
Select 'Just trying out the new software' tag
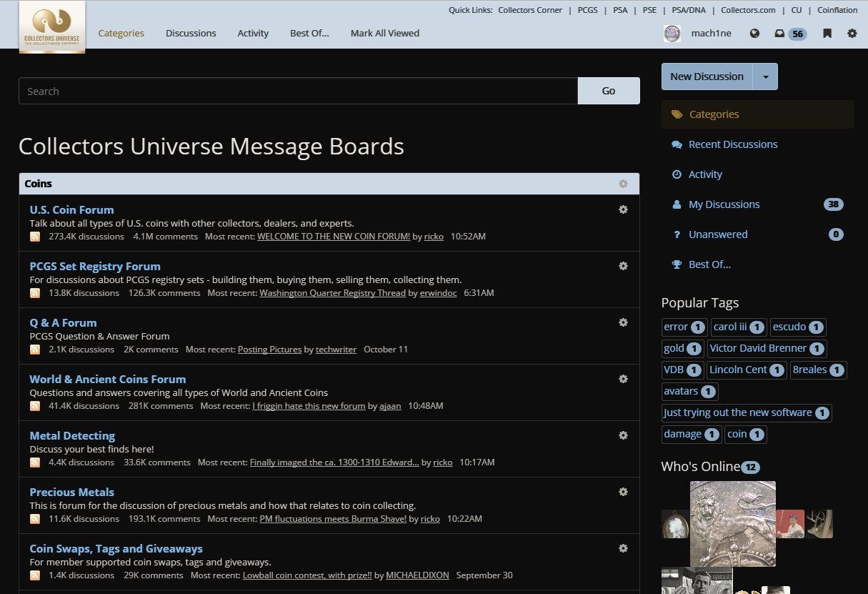pos(747,412)
